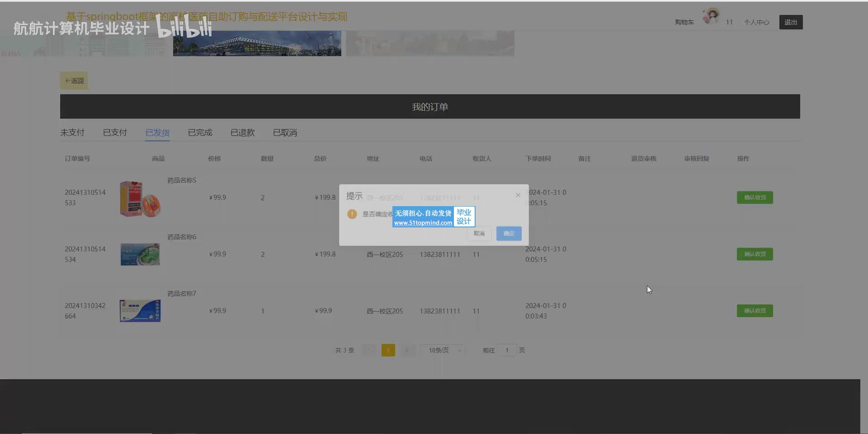868x434 pixels.
Task: Click the 订单编号 column header
Action: [x=77, y=159]
